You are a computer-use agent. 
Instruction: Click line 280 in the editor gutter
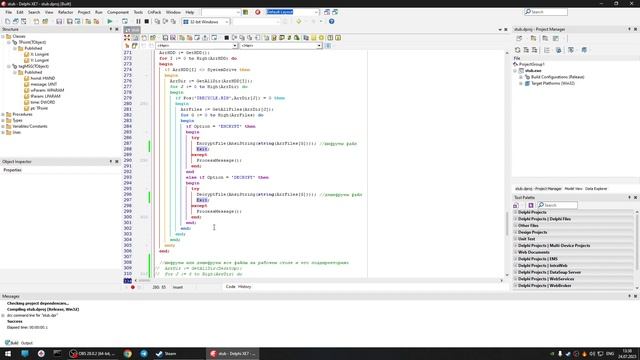(x=128, y=104)
